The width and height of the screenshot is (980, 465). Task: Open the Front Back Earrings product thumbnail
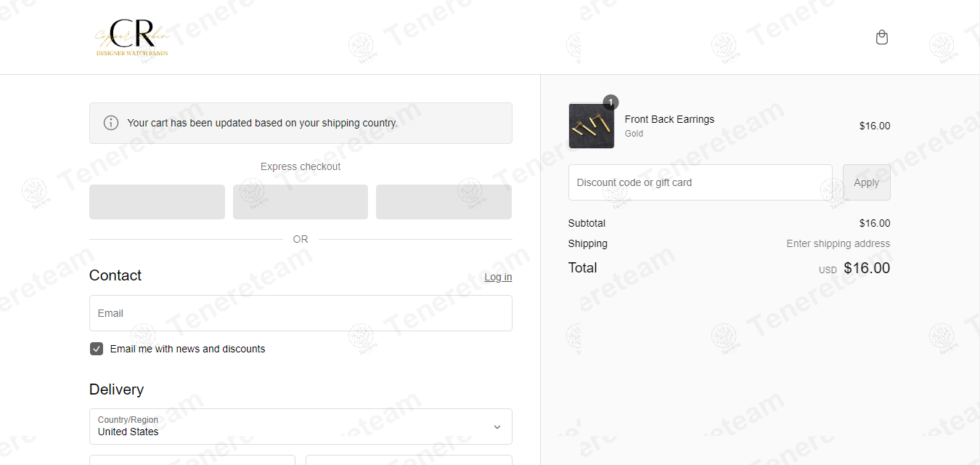click(592, 126)
